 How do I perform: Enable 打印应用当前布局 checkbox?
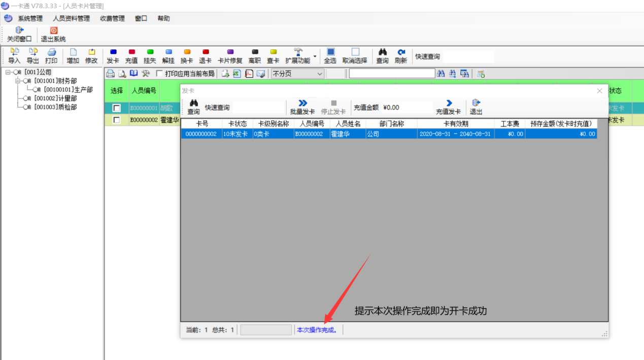coord(159,74)
